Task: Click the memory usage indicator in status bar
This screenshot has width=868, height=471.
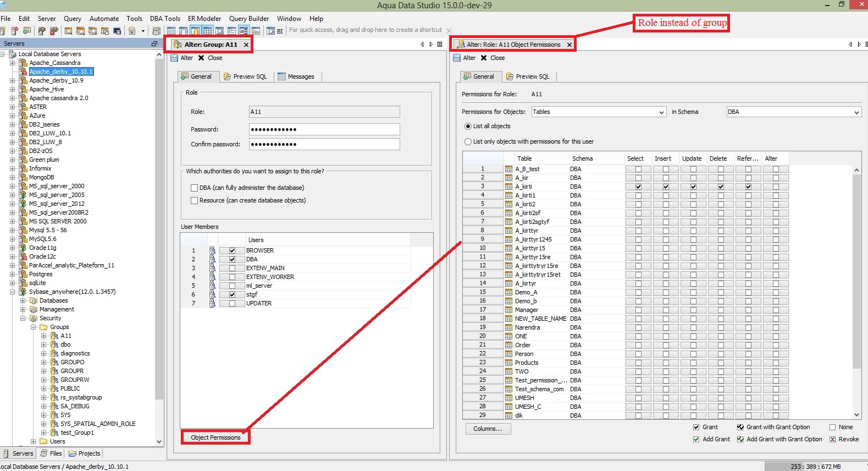Action: tap(816, 467)
